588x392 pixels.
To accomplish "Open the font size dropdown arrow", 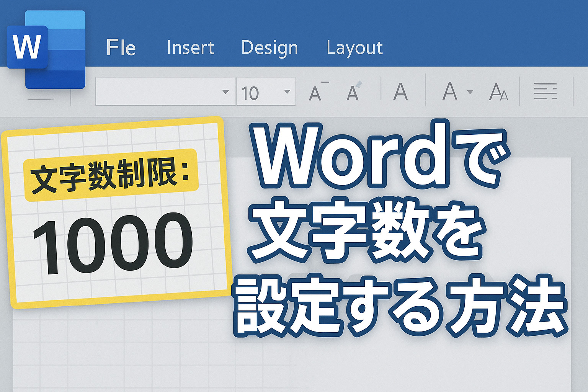I will click(x=287, y=92).
